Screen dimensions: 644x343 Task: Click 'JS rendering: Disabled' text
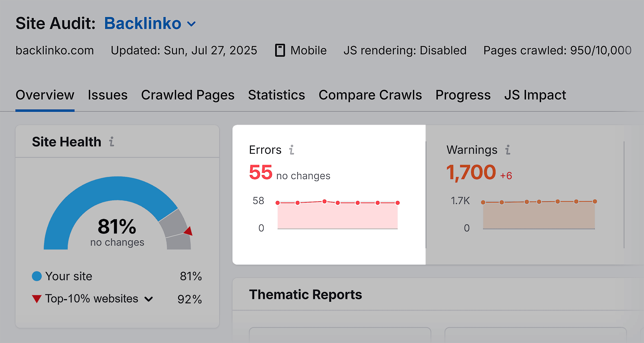(x=405, y=50)
